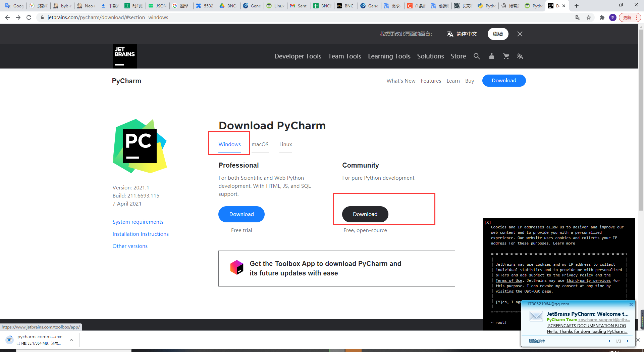The image size is (644, 352).
Task: Bookmark this page with the star icon
Action: point(589,17)
